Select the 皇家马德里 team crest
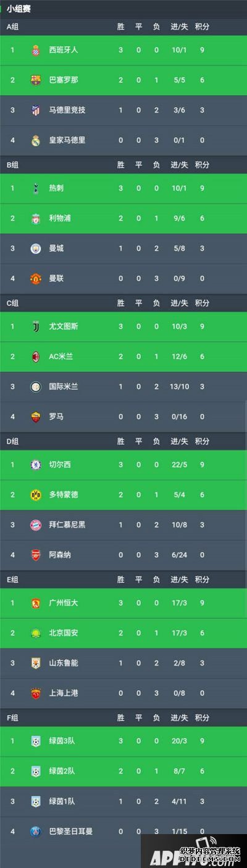 pyautogui.click(x=36, y=140)
